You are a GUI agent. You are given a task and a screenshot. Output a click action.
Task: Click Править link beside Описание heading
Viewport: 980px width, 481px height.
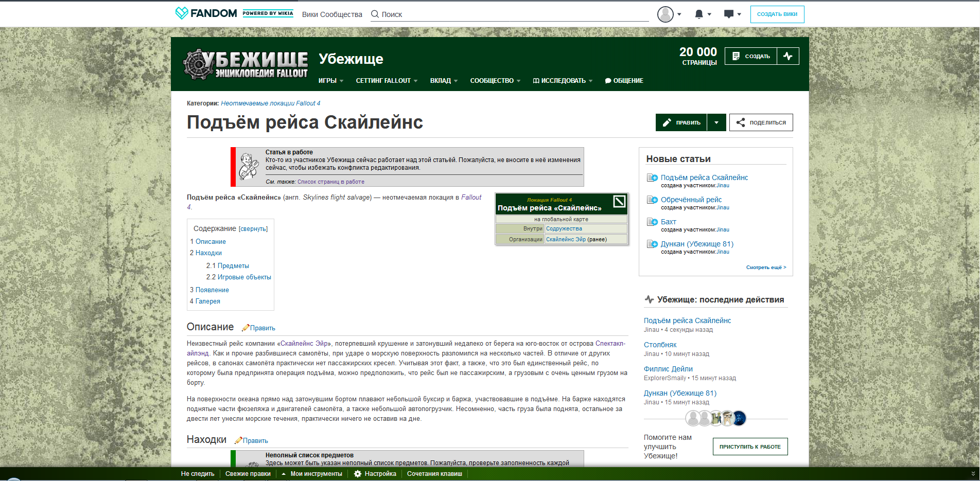tap(262, 328)
